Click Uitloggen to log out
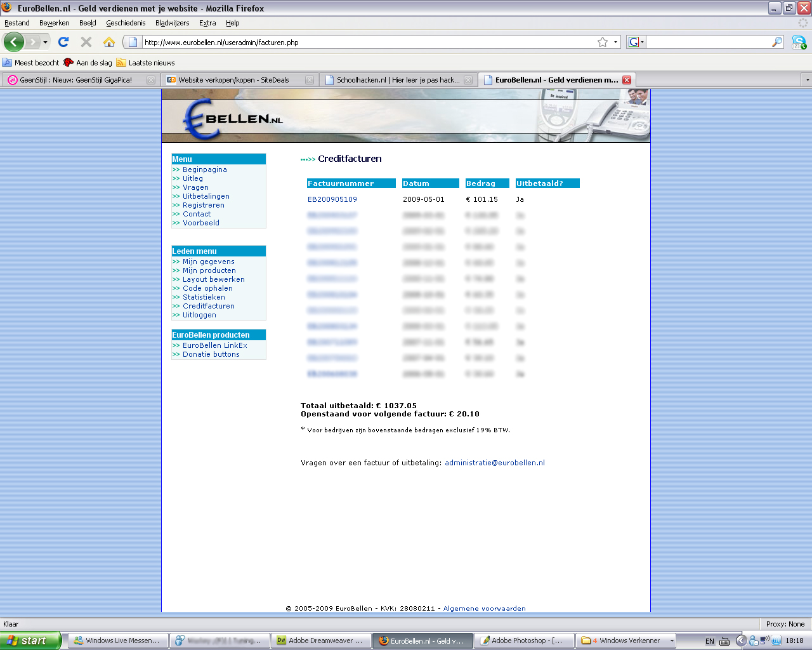Viewport: 812px width, 650px height. coord(199,315)
